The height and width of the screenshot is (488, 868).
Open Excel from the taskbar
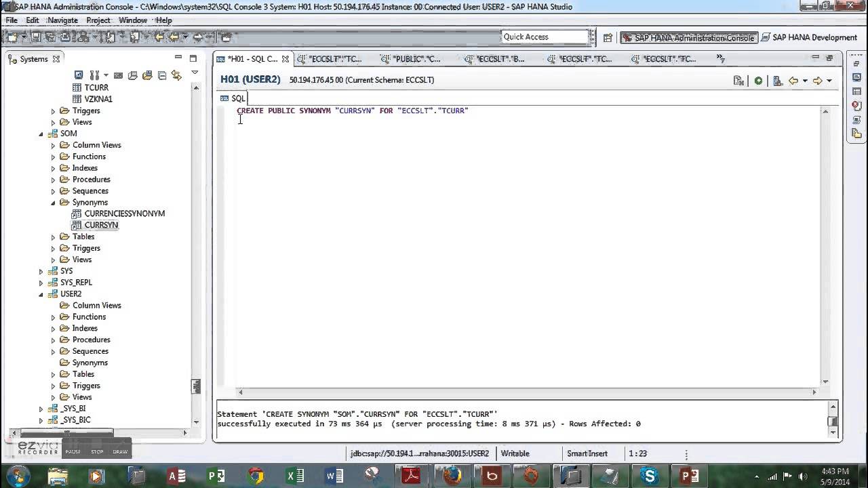coord(295,476)
